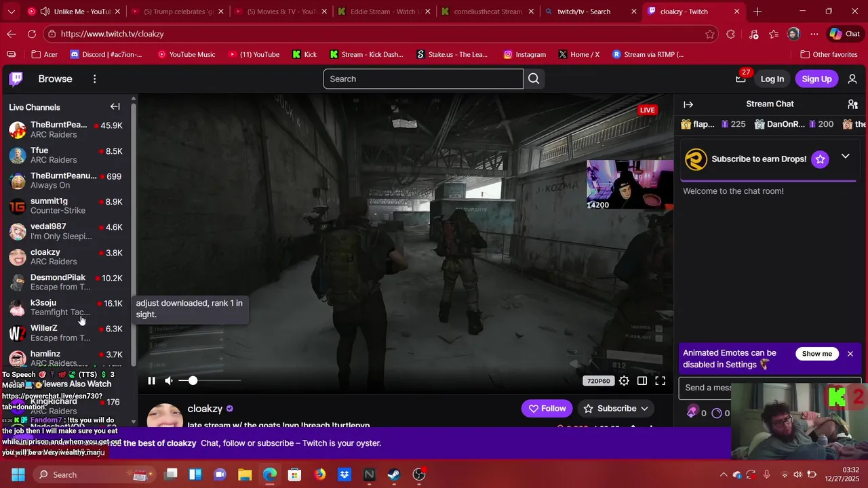Open the chat community users icon
This screenshot has height=488, width=868.
point(852,104)
